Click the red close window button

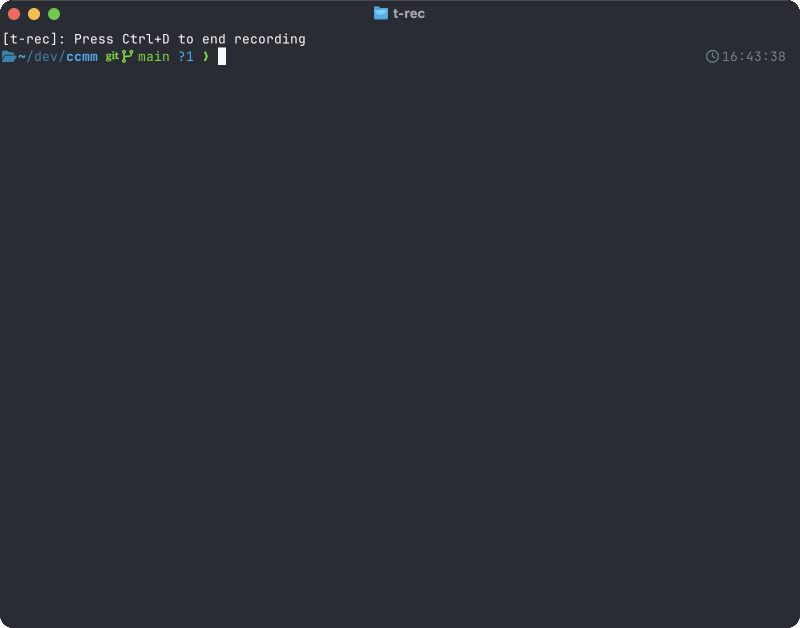(14, 14)
